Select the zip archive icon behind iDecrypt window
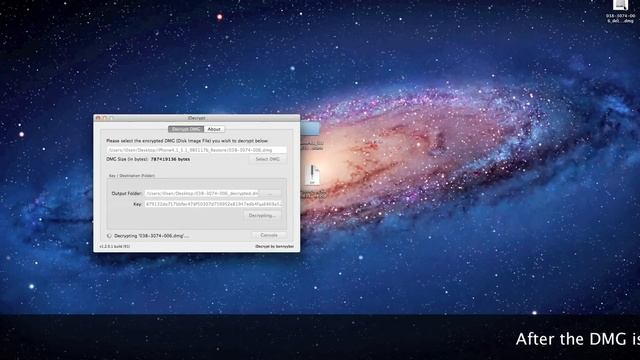Viewport: 640px width, 360px height. (x=313, y=175)
